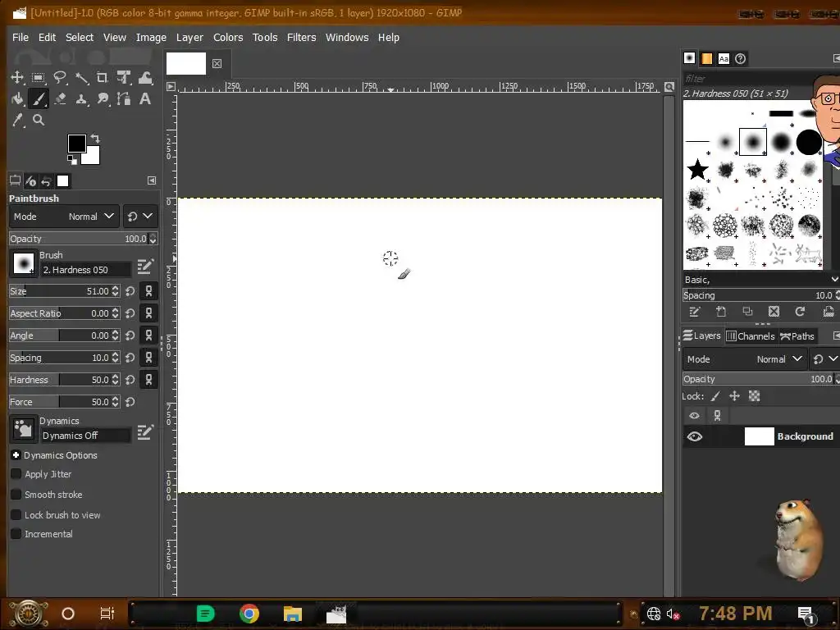Screen dimensions: 840x630
Task: Duplicate brush in the Brushes panel
Action: click(748, 311)
